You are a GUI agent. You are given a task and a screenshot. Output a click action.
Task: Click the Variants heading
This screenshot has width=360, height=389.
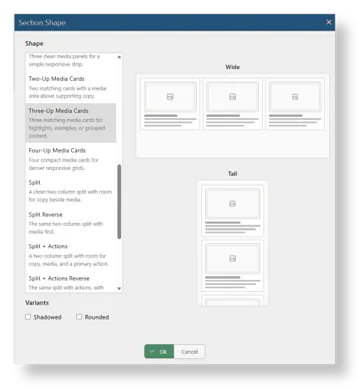[37, 302]
